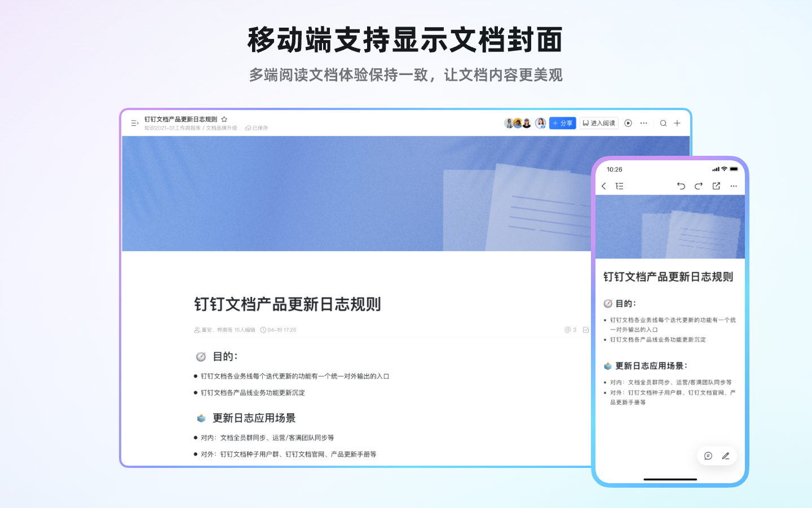Tap the undo arrow on the phone
This screenshot has height=508, width=812.
pos(681,186)
